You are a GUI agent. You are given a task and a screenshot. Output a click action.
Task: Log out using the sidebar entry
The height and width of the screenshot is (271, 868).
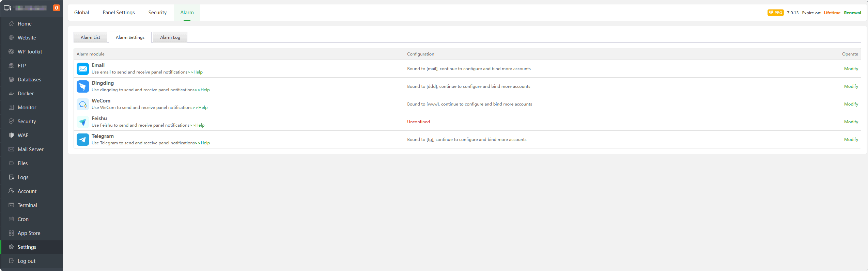tap(26, 261)
